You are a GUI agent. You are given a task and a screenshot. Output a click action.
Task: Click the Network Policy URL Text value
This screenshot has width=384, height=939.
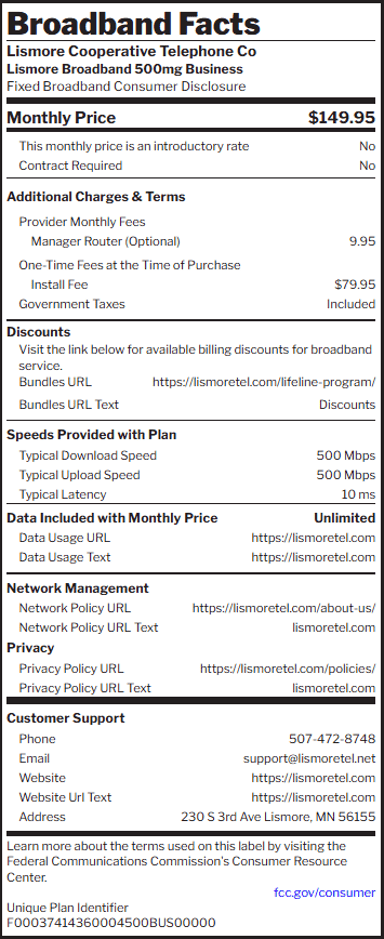334,628
